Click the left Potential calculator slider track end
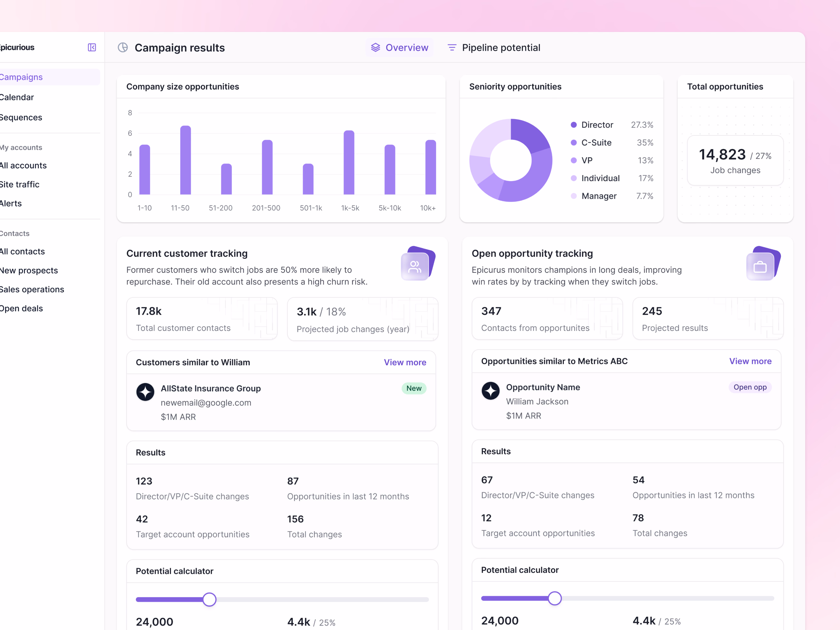 tap(426, 599)
